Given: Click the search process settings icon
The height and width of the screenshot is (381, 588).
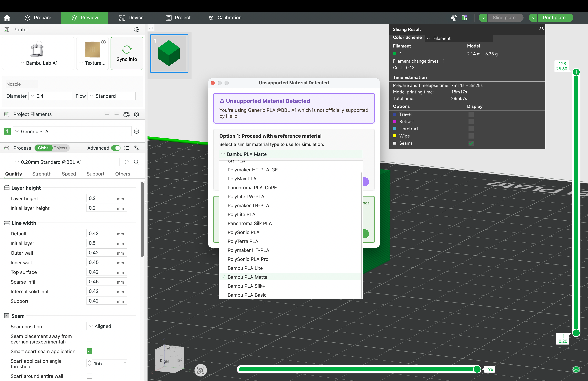Looking at the screenshot, I should tap(137, 162).
